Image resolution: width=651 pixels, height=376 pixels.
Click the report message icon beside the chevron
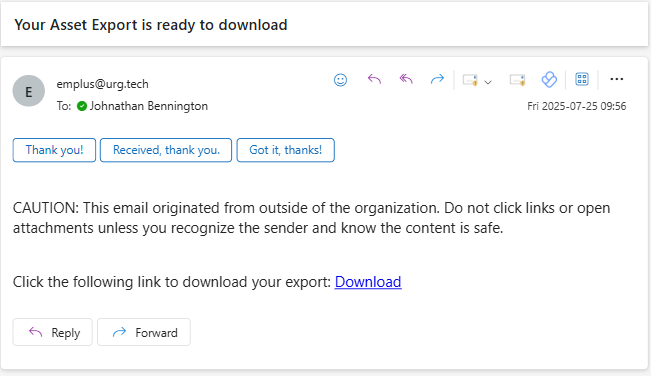click(470, 80)
